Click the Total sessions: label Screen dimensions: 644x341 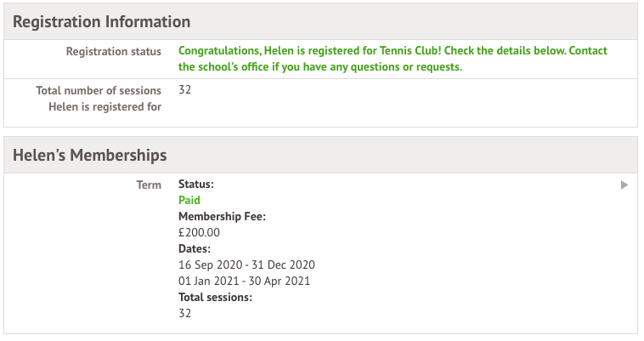click(215, 297)
